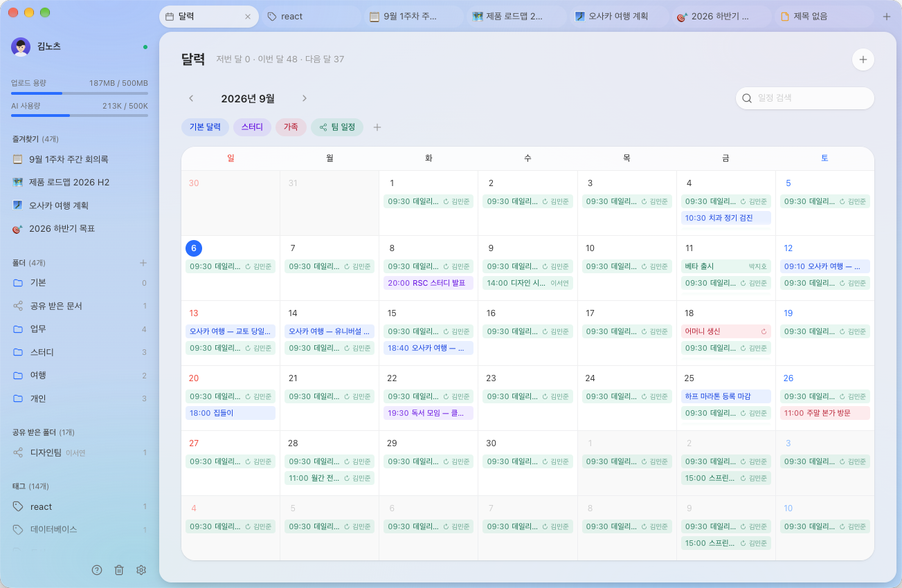Open the trash icon in sidebar footer

[x=119, y=570]
